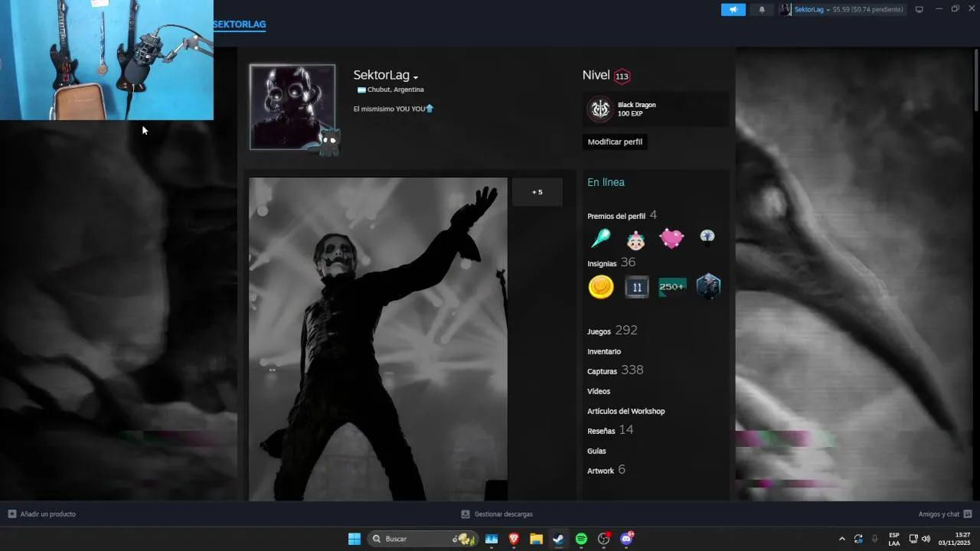This screenshot has width=980, height=551.
Task: Open the circular taskbar app with red dot
Action: coord(604,539)
